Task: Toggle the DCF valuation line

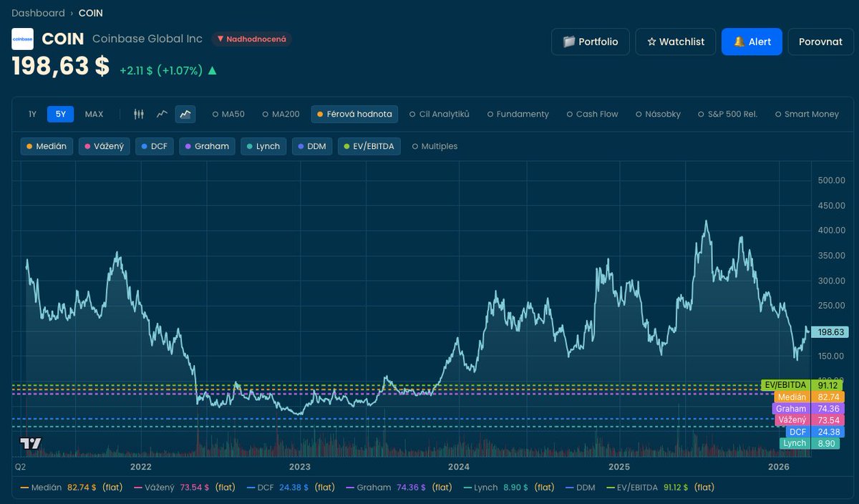Action: pos(154,146)
